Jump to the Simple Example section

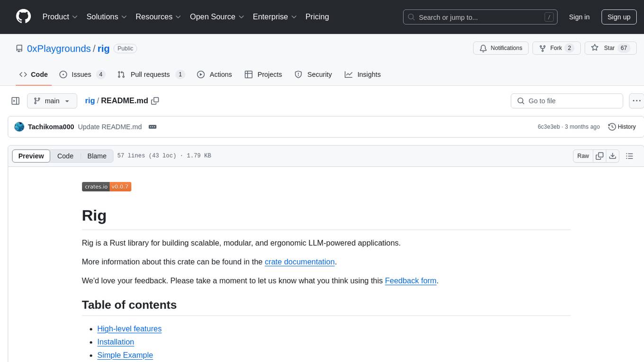click(125, 355)
